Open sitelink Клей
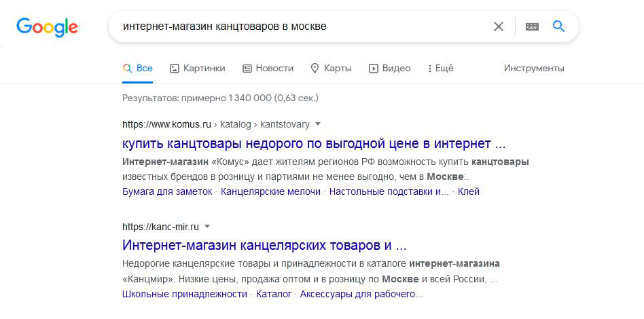This screenshot has height=319, width=644. [x=469, y=191]
